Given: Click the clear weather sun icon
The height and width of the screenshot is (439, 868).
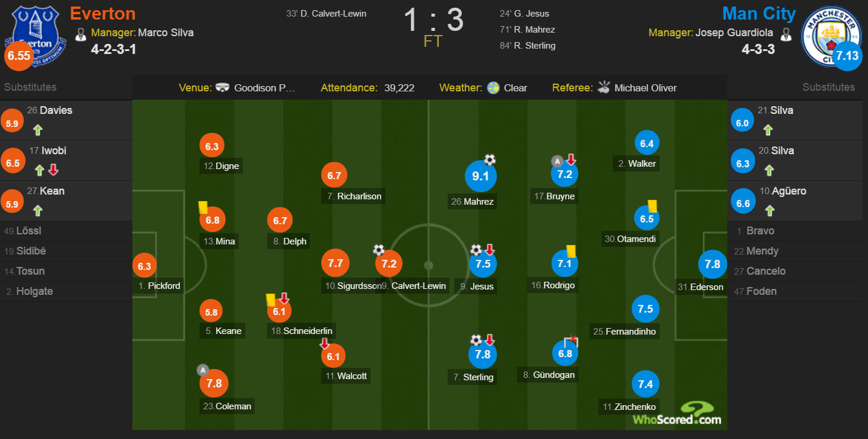Looking at the screenshot, I should pos(493,88).
